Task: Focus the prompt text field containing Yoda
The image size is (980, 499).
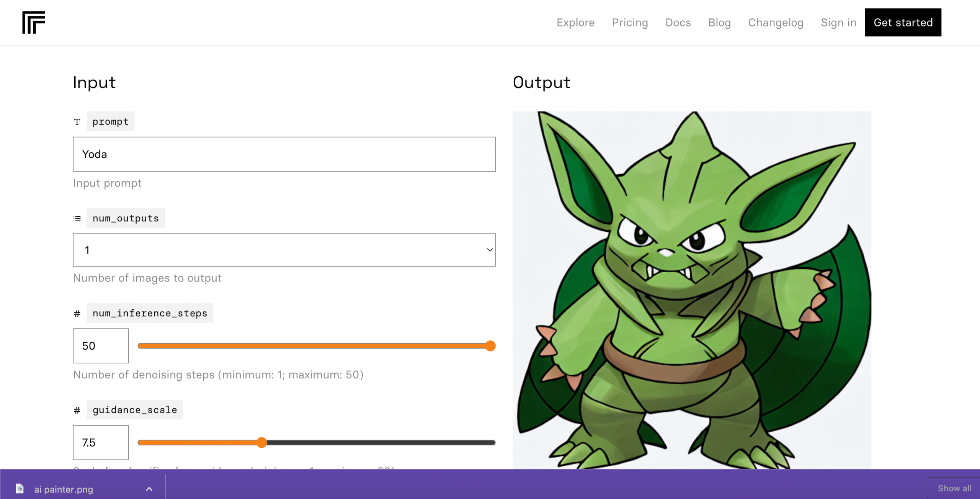Action: tap(284, 154)
